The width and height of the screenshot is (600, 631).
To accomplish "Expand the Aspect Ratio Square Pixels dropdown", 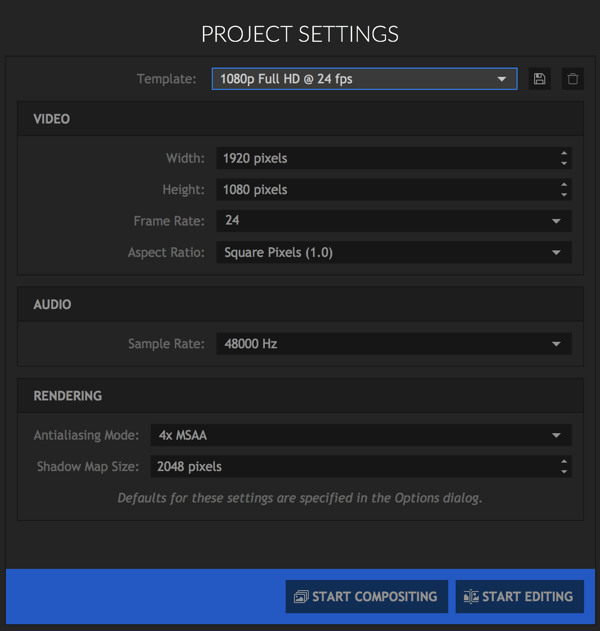I will [394, 252].
